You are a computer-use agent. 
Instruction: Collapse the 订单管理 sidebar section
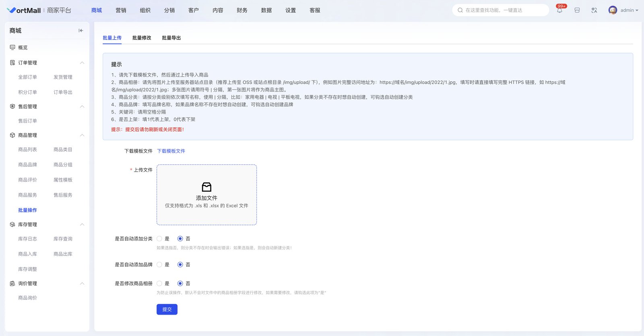coord(82,63)
